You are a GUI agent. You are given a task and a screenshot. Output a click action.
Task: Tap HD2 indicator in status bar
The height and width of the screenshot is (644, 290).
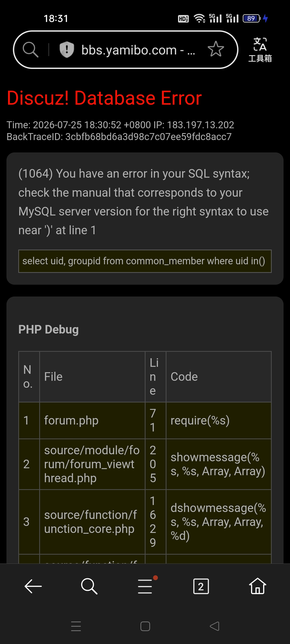click(x=183, y=19)
